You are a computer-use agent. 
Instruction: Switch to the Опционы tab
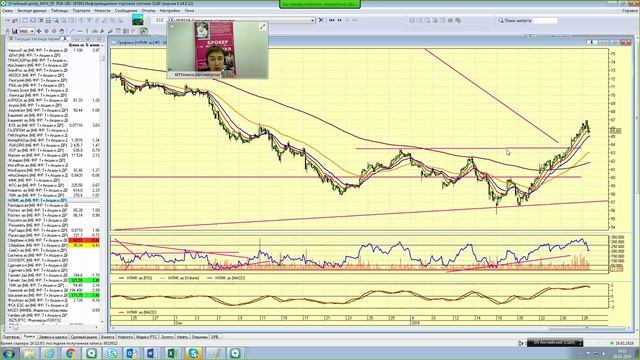pyautogui.click(x=200, y=337)
